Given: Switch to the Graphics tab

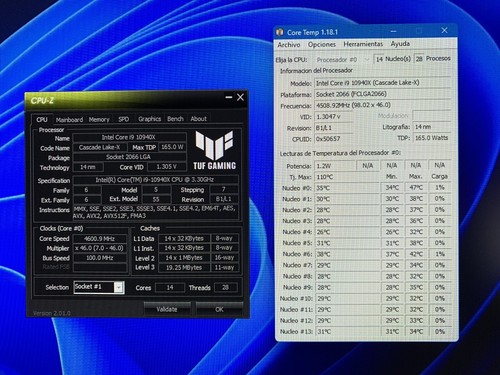Looking at the screenshot, I should pos(149,119).
